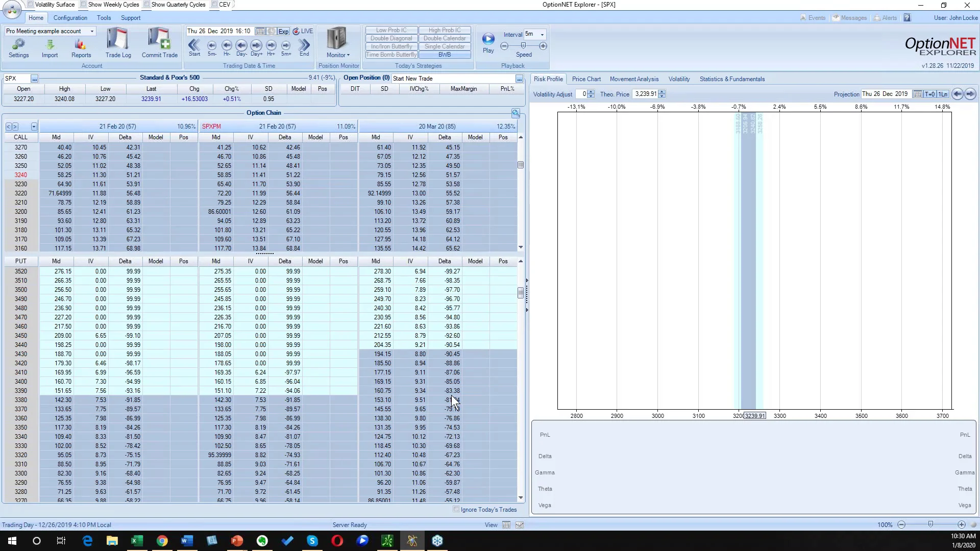This screenshot has height=551, width=980.
Task: Click the projection date previous arrow
Action: point(958,94)
